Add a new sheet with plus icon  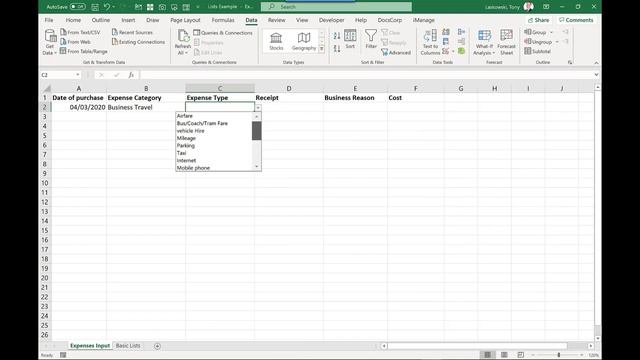coord(157,346)
